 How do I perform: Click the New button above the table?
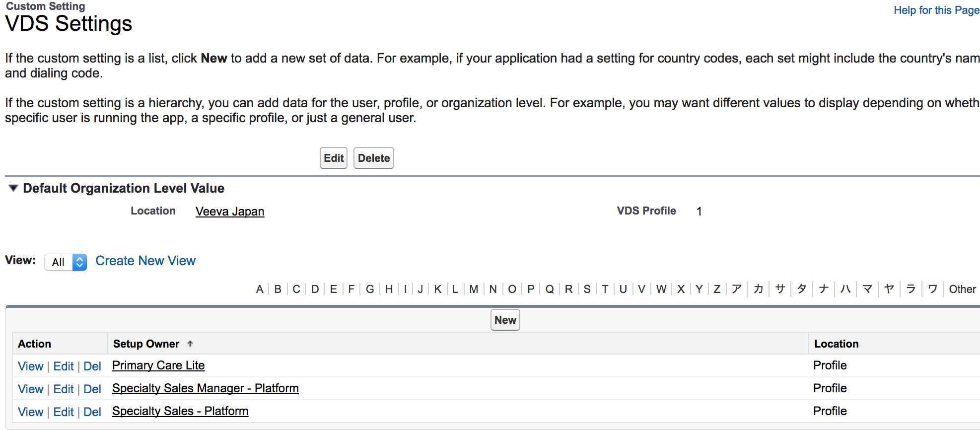click(505, 320)
